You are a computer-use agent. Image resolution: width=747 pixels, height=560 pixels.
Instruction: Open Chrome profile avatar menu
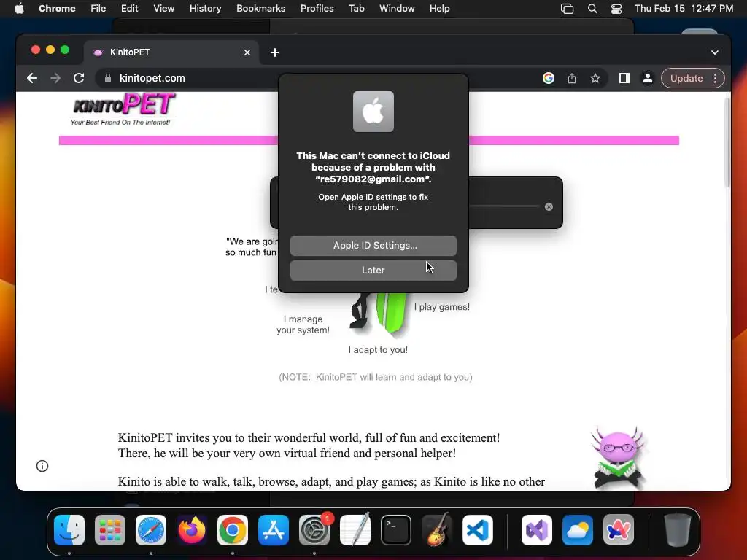[648, 79]
